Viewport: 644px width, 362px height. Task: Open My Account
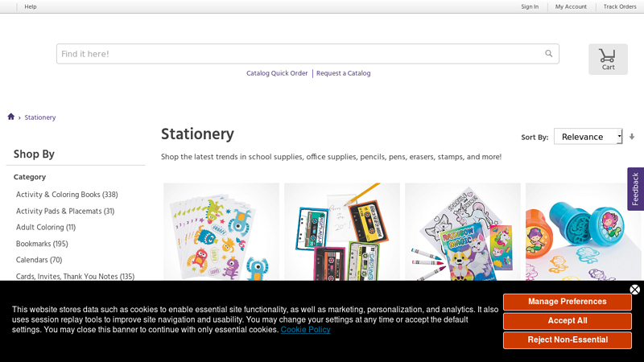click(x=571, y=6)
